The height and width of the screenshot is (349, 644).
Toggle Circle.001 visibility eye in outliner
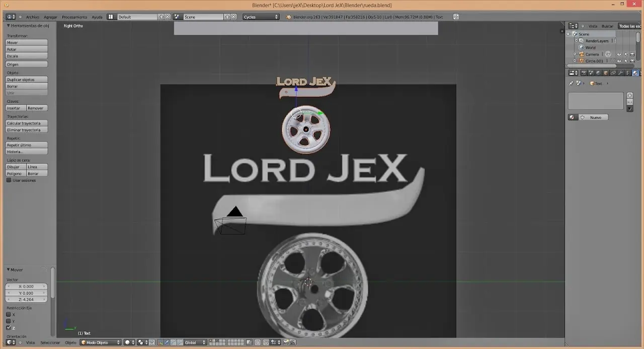pos(619,61)
